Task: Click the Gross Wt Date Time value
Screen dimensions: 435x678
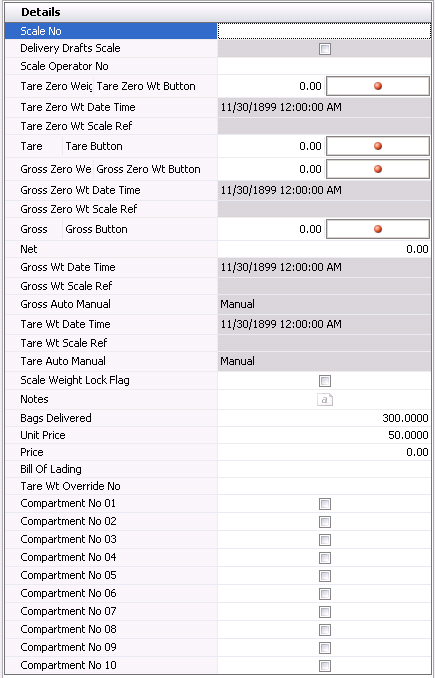Action: coord(281,268)
